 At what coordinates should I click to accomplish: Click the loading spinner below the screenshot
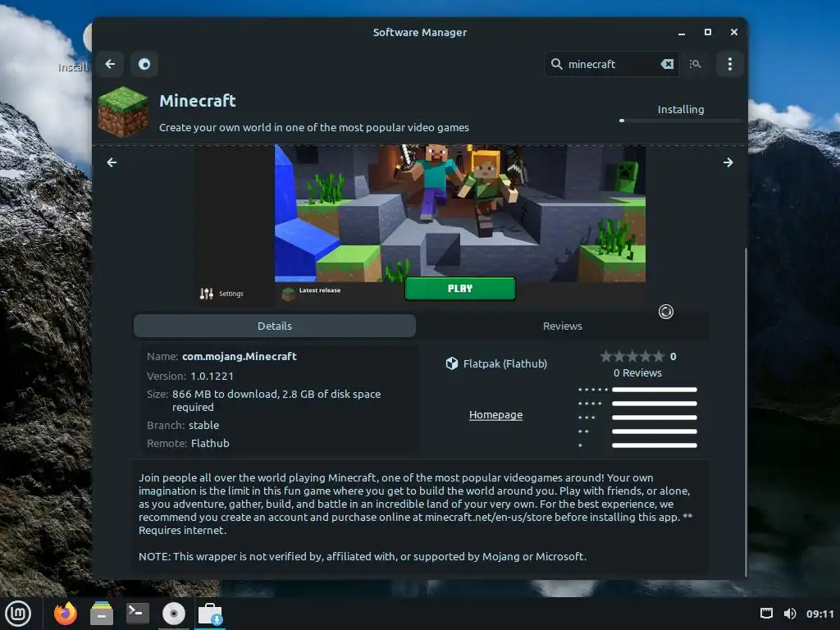coord(666,312)
